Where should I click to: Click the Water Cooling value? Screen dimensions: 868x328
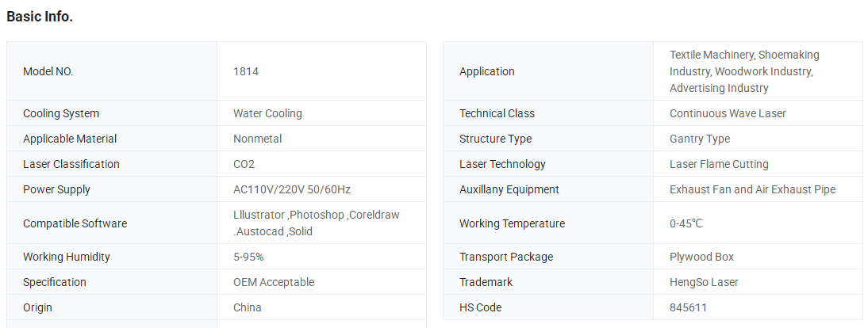pos(267,113)
